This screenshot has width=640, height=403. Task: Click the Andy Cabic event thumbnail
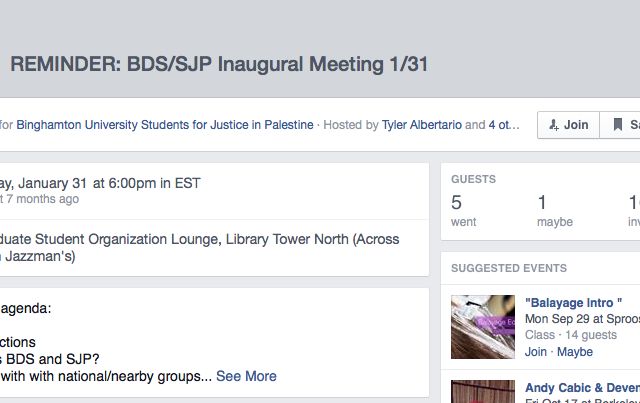click(483, 392)
